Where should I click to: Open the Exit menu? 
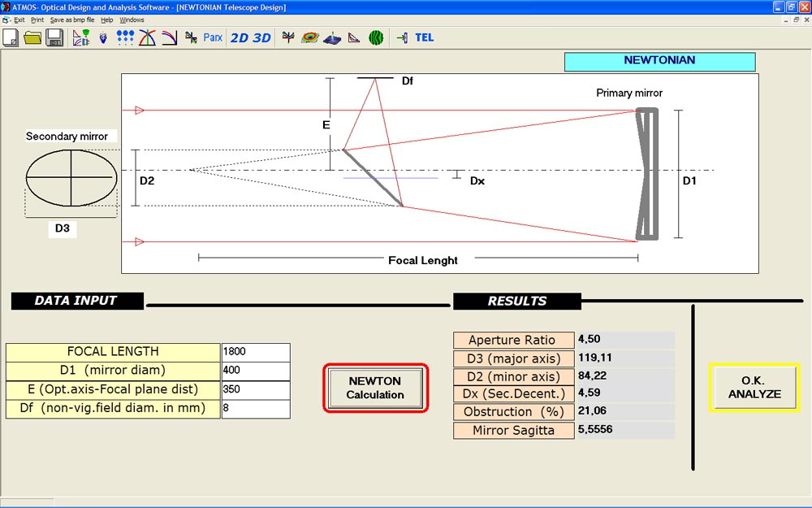click(x=19, y=20)
